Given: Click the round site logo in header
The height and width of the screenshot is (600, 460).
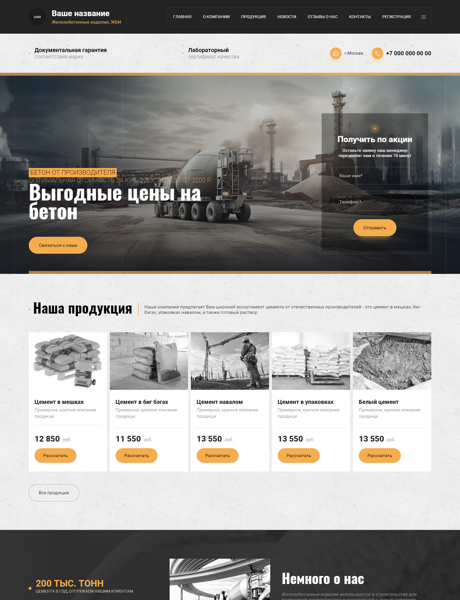Looking at the screenshot, I should [37, 17].
